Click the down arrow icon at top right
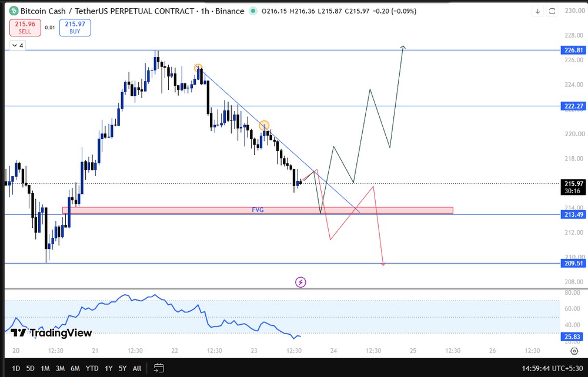The height and width of the screenshot is (377, 588). [538, 11]
